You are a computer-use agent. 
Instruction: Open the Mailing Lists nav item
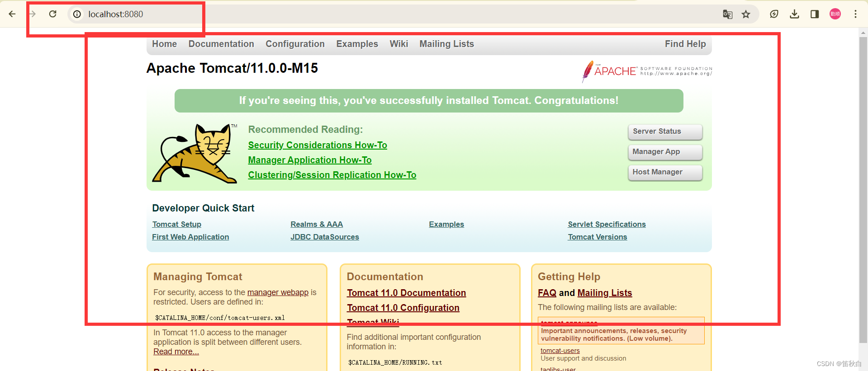tap(446, 44)
